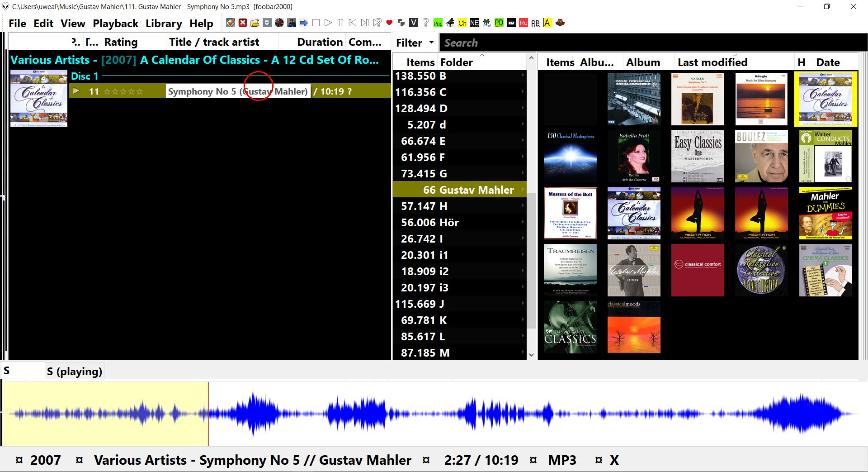Focus the Search input field
This screenshot has height=472, width=868.
[653, 43]
